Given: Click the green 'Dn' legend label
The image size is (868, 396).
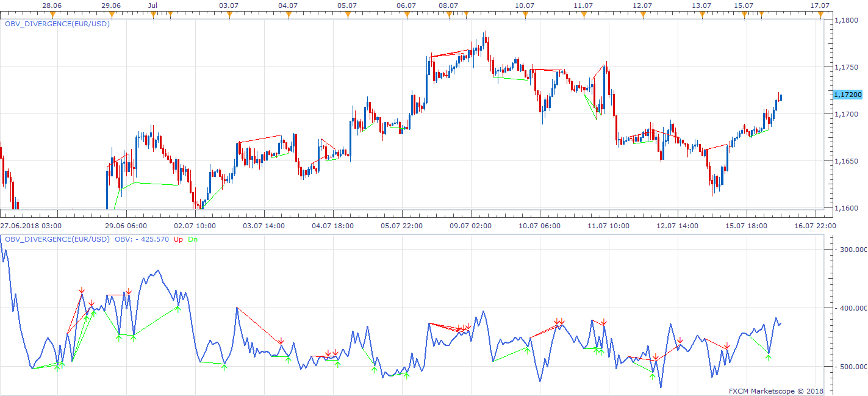Looking at the screenshot, I should tap(193, 239).
